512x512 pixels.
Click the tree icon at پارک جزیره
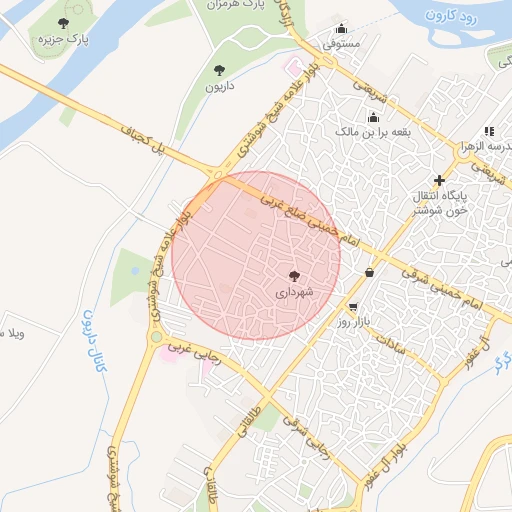(x=63, y=23)
